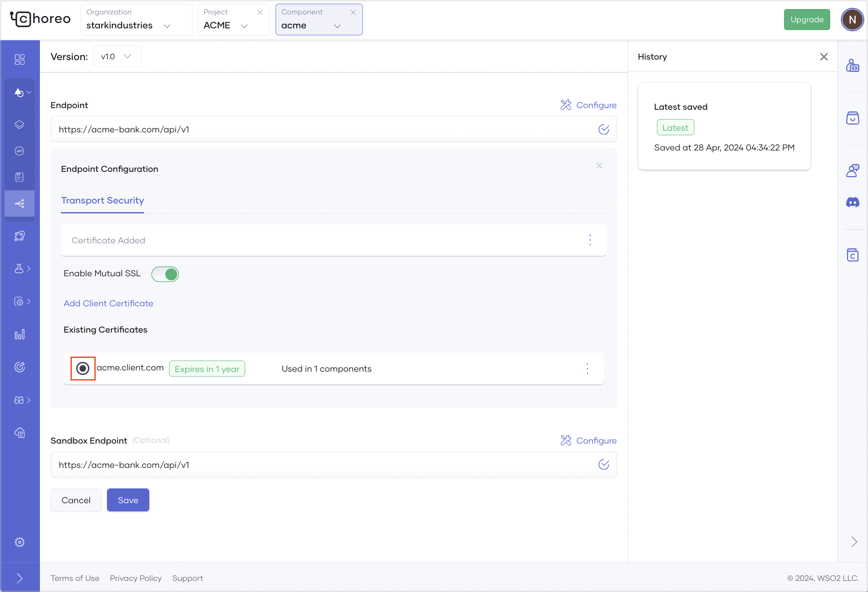Open the API icon in sidebar
This screenshot has width=868, height=592.
pos(19,151)
